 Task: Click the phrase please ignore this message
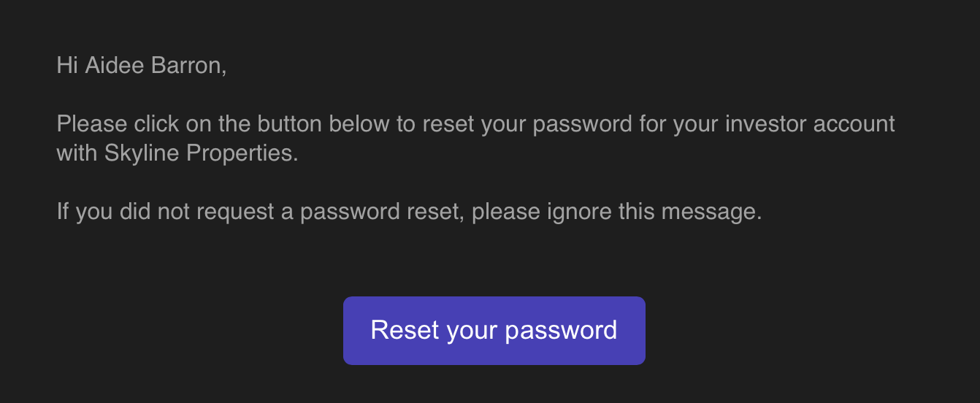click(614, 212)
